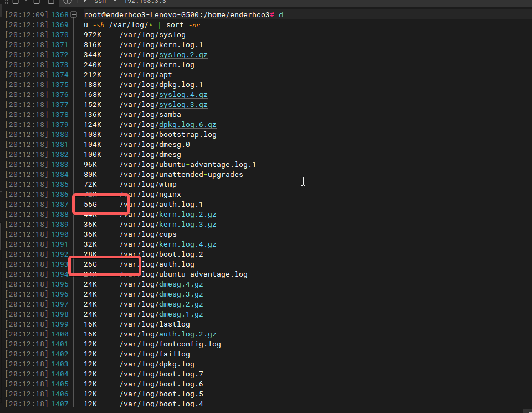532x413 pixels.
Task: Click the /var/log/boot.log.7 path
Action: (161, 374)
